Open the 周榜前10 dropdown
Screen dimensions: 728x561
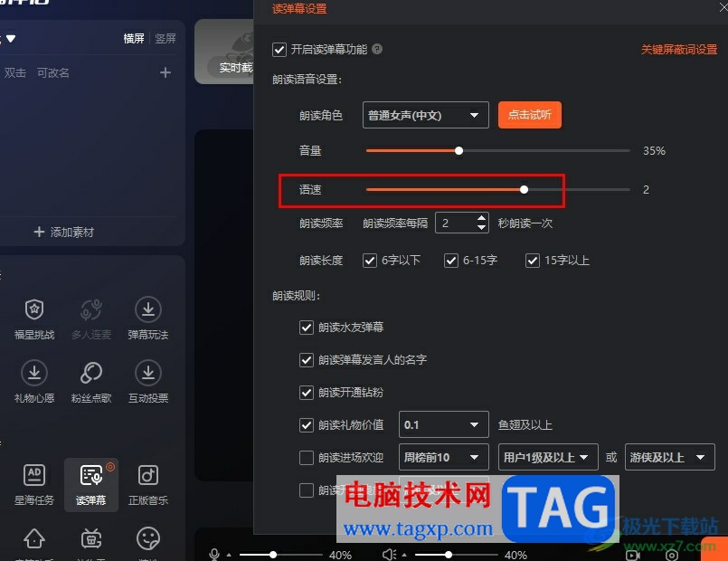443,457
